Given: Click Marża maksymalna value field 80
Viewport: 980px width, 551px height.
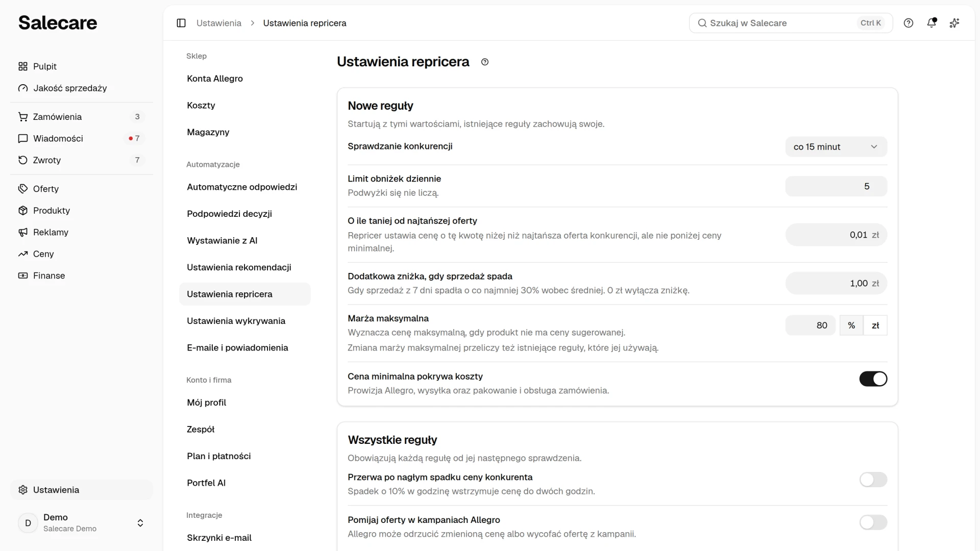Looking at the screenshot, I should [811, 325].
